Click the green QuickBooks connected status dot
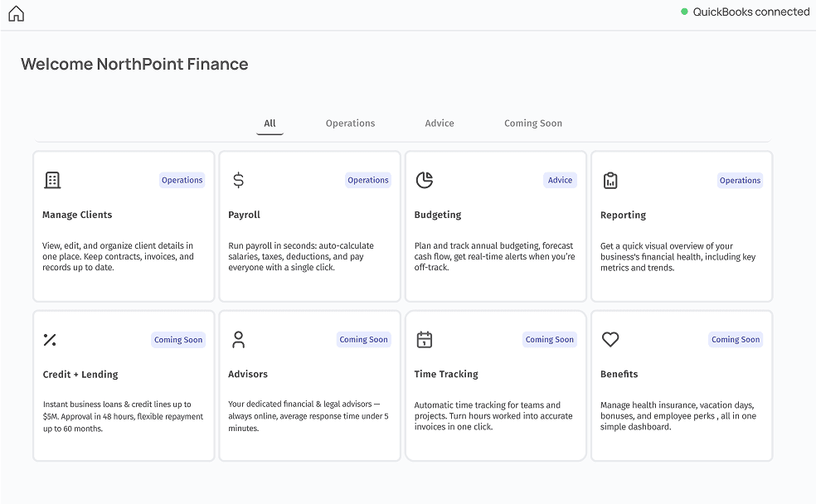The image size is (816, 504). pos(683,12)
